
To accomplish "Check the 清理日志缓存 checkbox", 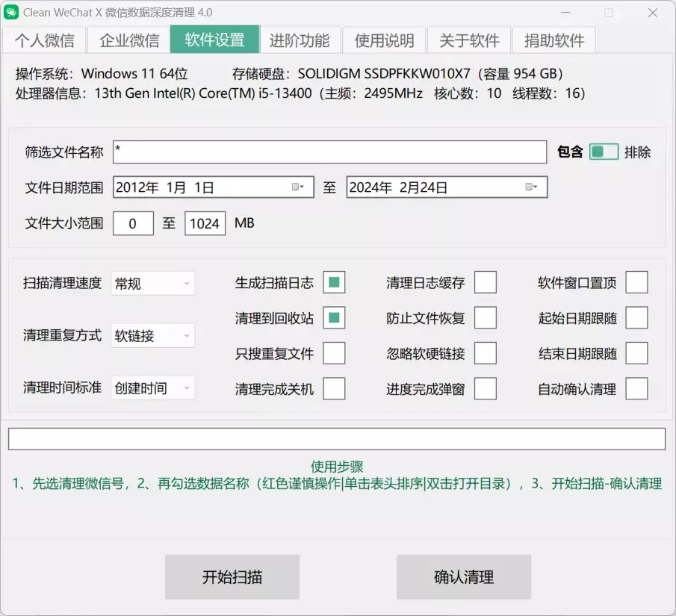I will [x=486, y=282].
